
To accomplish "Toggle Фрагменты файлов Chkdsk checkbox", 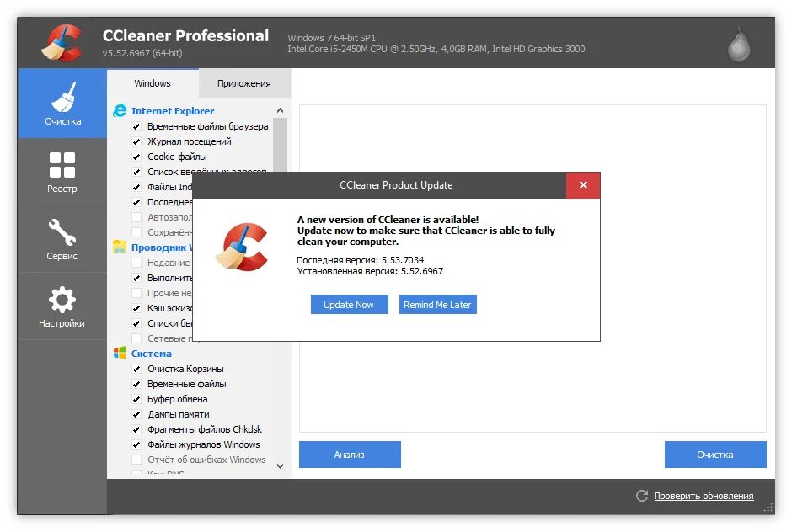I will 136,429.
